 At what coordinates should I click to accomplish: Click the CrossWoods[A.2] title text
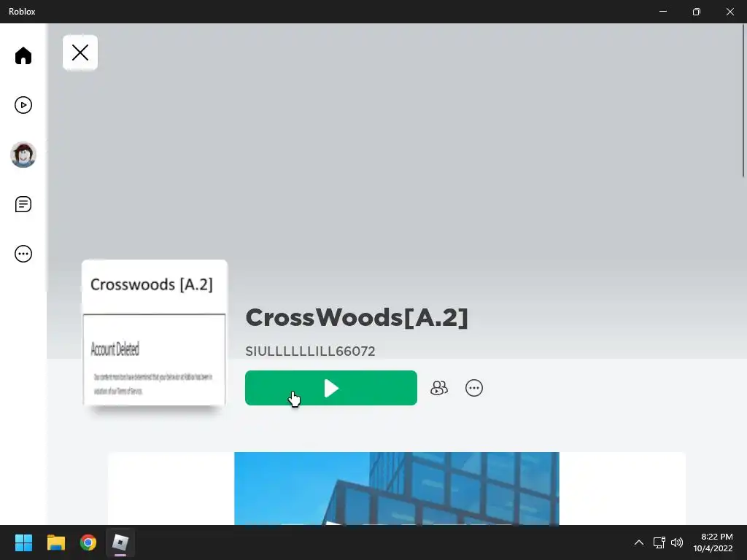(x=356, y=317)
